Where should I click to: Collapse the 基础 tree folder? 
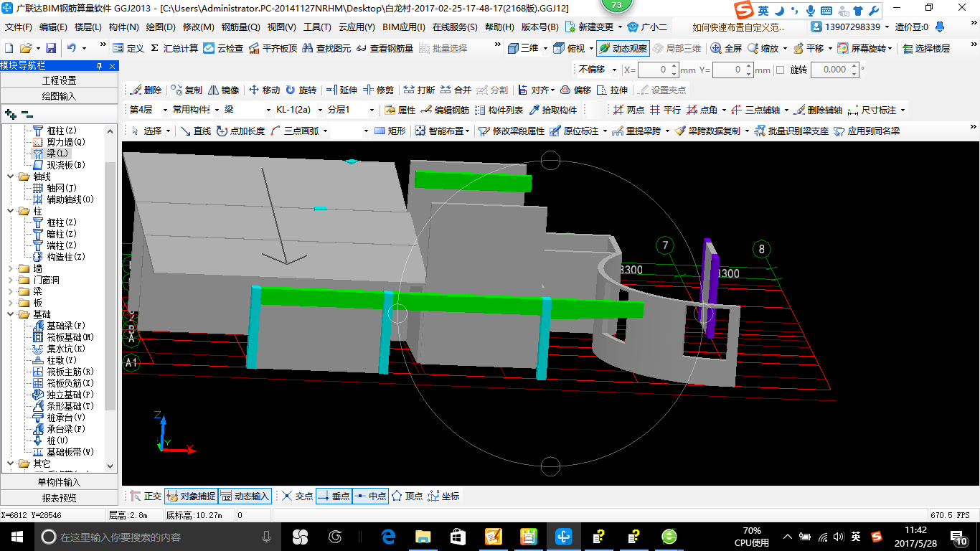click(x=10, y=314)
